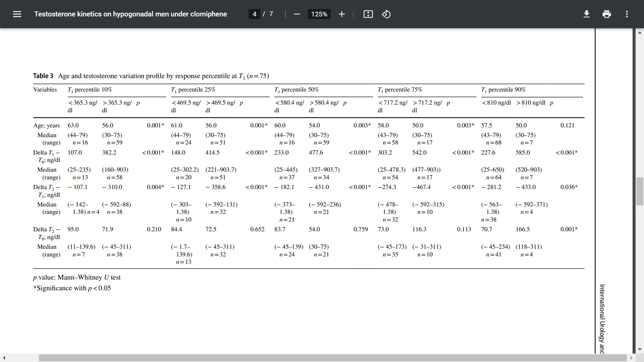Click the value 414.5

click(x=212, y=153)
